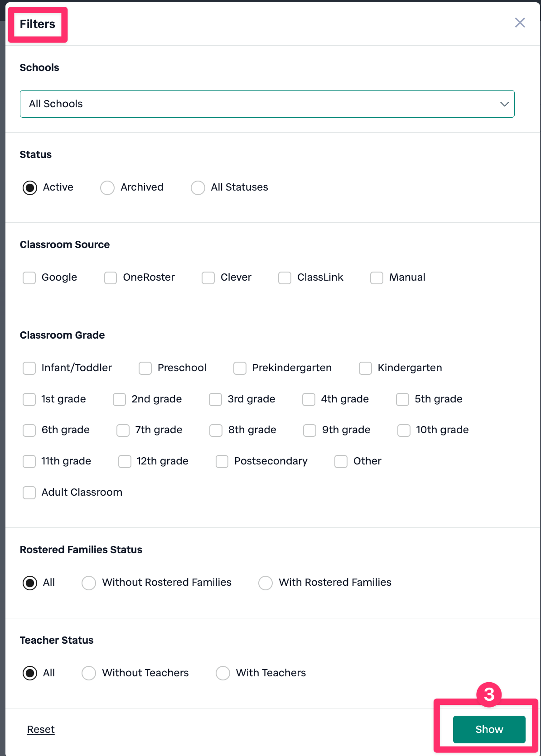Image resolution: width=541 pixels, height=756 pixels.
Task: Close the Filters dialog
Action: [520, 23]
